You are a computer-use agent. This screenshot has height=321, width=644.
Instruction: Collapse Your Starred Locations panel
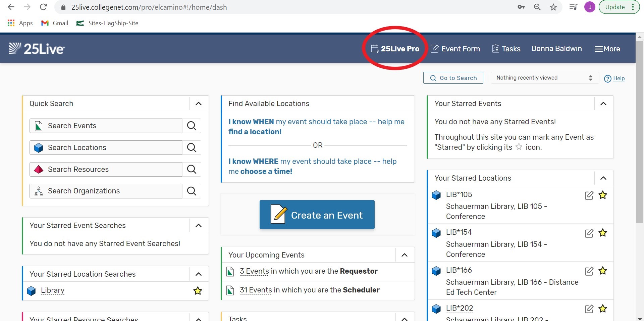coord(603,178)
